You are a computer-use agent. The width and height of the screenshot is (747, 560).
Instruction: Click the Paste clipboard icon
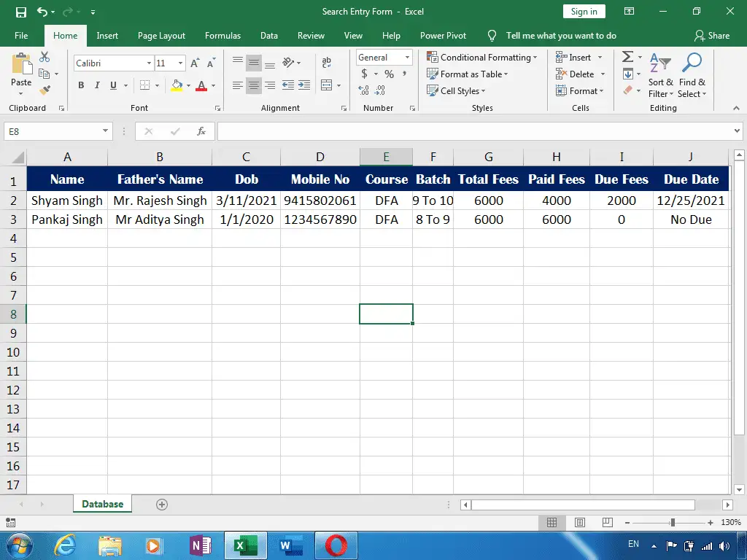coord(21,64)
